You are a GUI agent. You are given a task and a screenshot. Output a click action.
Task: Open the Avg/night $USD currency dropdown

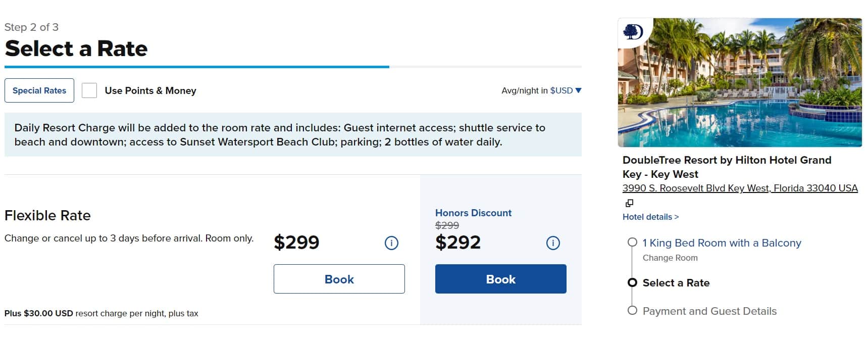[577, 90]
